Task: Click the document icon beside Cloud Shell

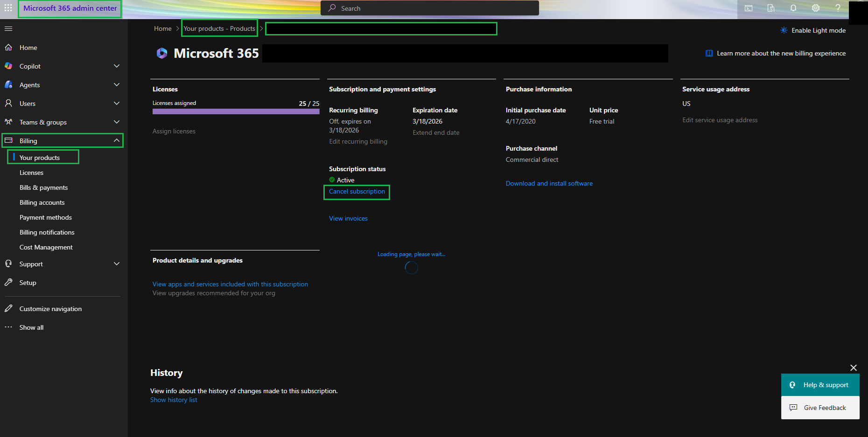Action: point(771,8)
